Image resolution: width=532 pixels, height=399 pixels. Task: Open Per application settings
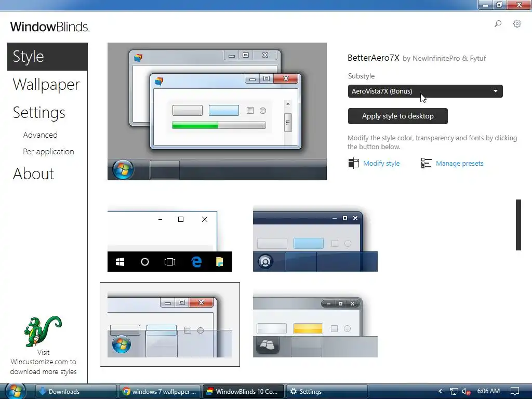coord(48,151)
